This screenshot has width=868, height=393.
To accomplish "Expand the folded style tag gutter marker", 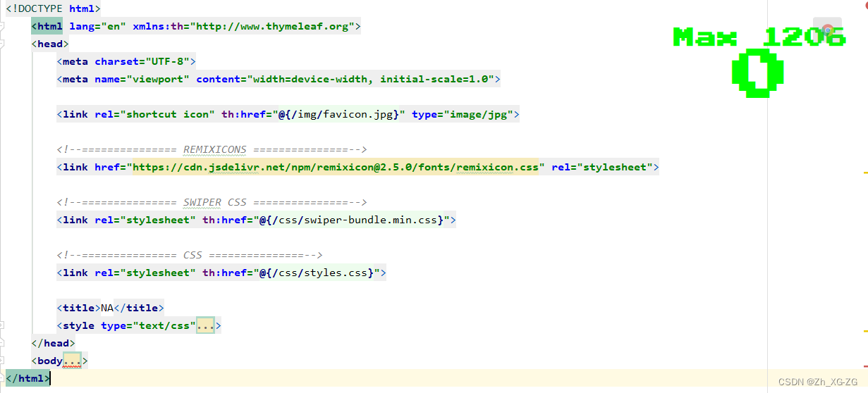I will [2, 325].
